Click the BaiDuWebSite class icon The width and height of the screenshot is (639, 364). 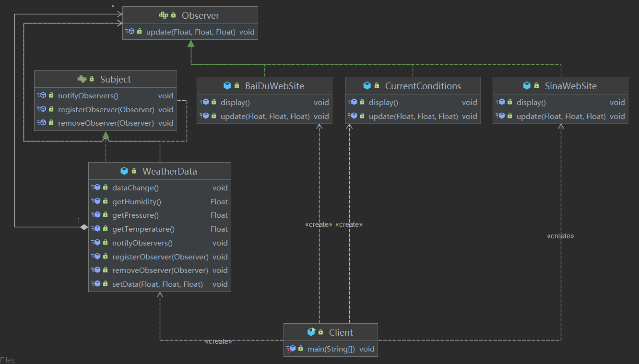click(227, 86)
